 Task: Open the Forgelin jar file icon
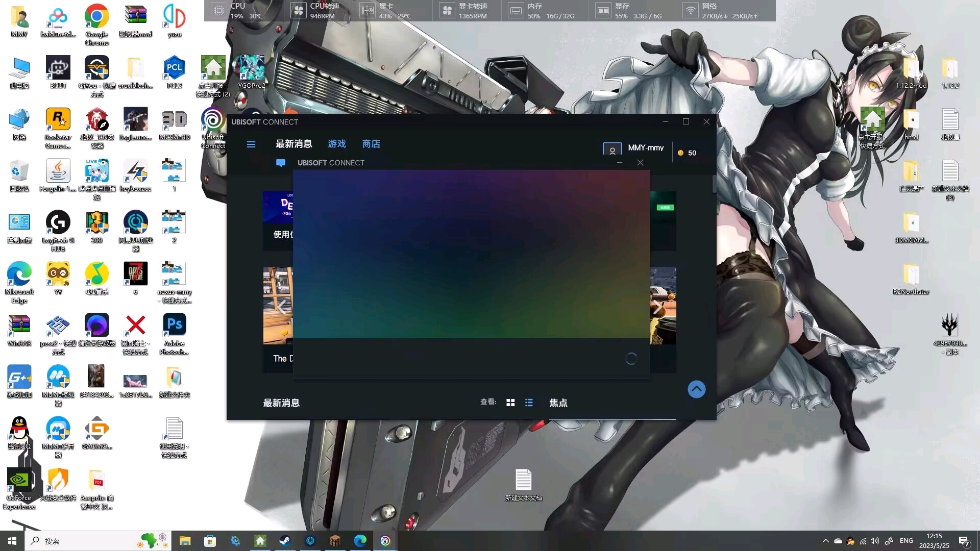(58, 175)
